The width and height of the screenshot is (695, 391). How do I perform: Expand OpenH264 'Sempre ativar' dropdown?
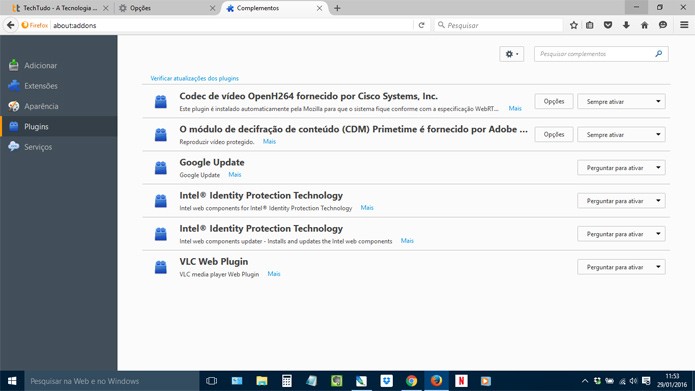point(621,102)
